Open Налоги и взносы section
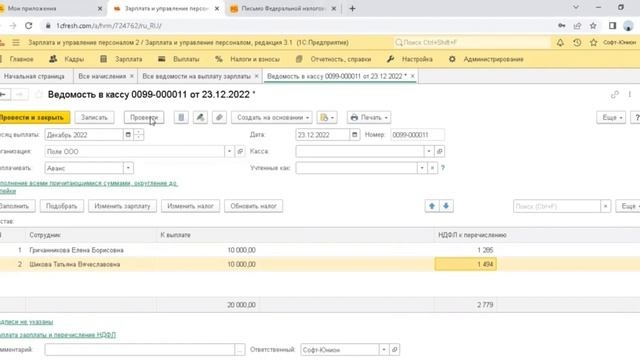 coord(247,59)
